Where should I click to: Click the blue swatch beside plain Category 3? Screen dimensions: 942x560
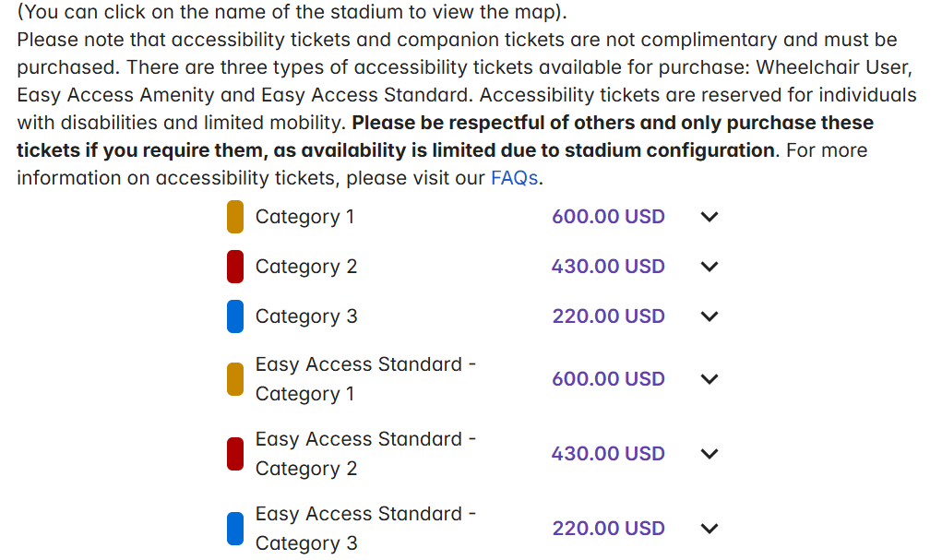pyautogui.click(x=235, y=316)
